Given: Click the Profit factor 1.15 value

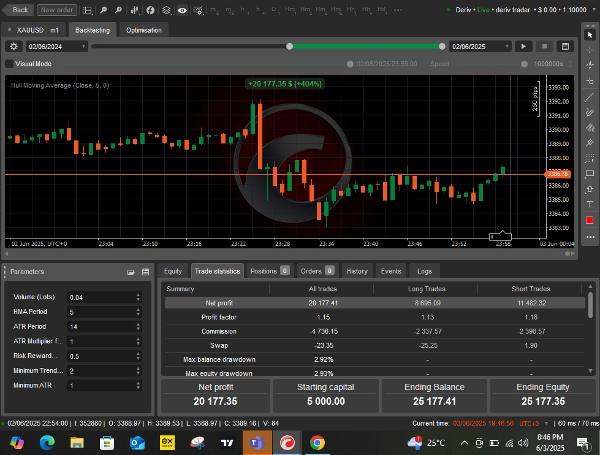Looking at the screenshot, I should coord(323,317).
